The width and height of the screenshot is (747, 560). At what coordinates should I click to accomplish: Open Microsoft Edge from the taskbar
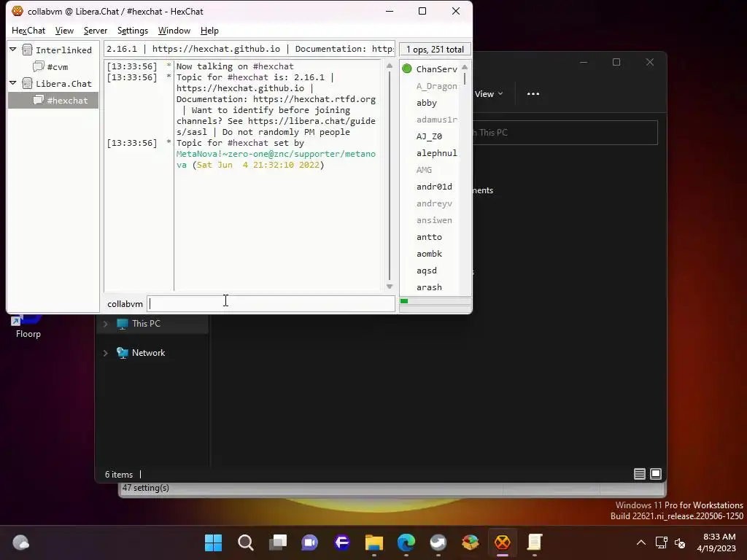(x=406, y=542)
